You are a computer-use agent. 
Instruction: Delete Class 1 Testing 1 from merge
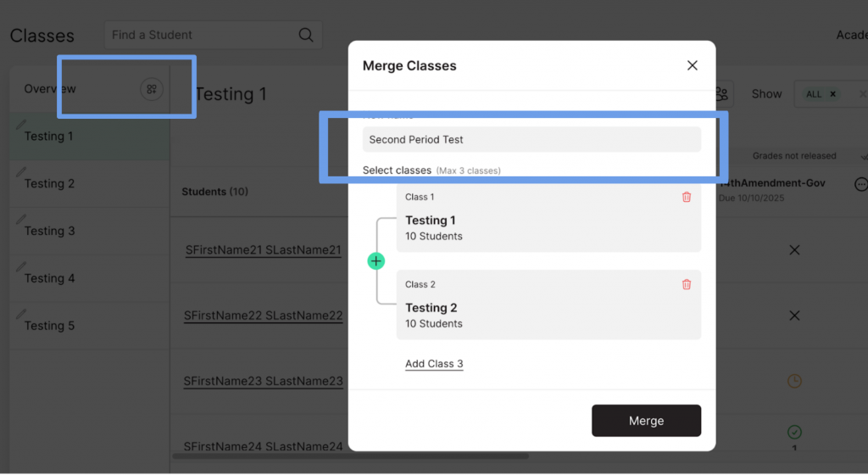click(x=687, y=197)
